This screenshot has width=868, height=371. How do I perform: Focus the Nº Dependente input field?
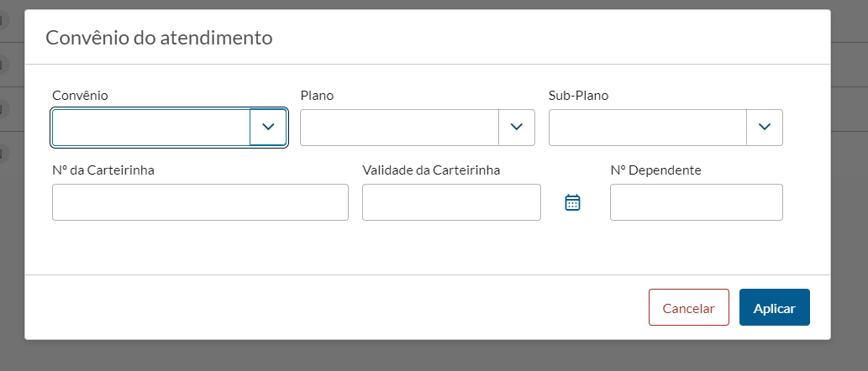[696, 202]
